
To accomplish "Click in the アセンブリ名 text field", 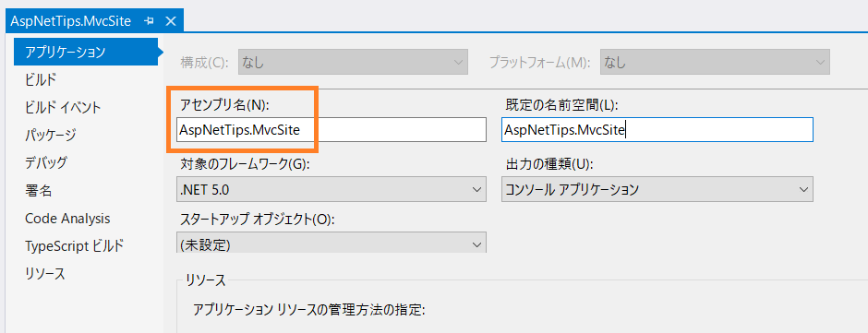I will click(331, 130).
